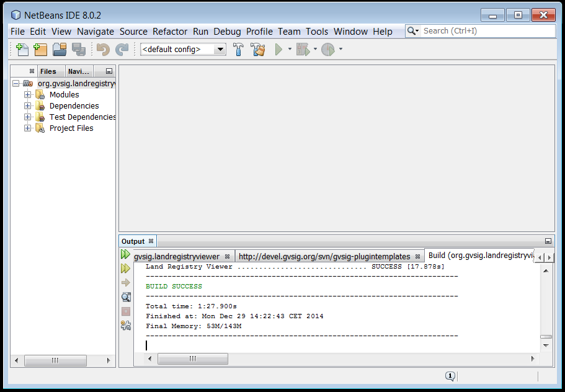The width and height of the screenshot is (565, 392).
Task: Open the default config dropdown
Action: point(184,50)
